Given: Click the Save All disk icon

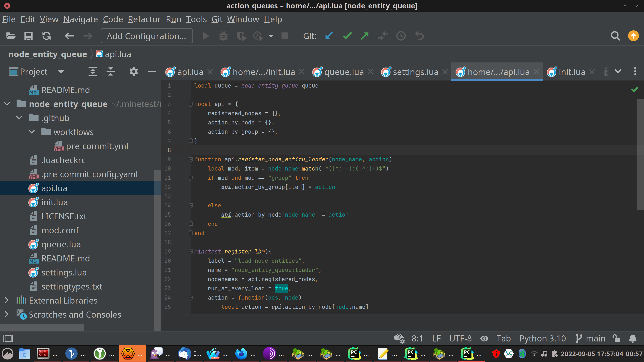Looking at the screenshot, I should click(28, 36).
